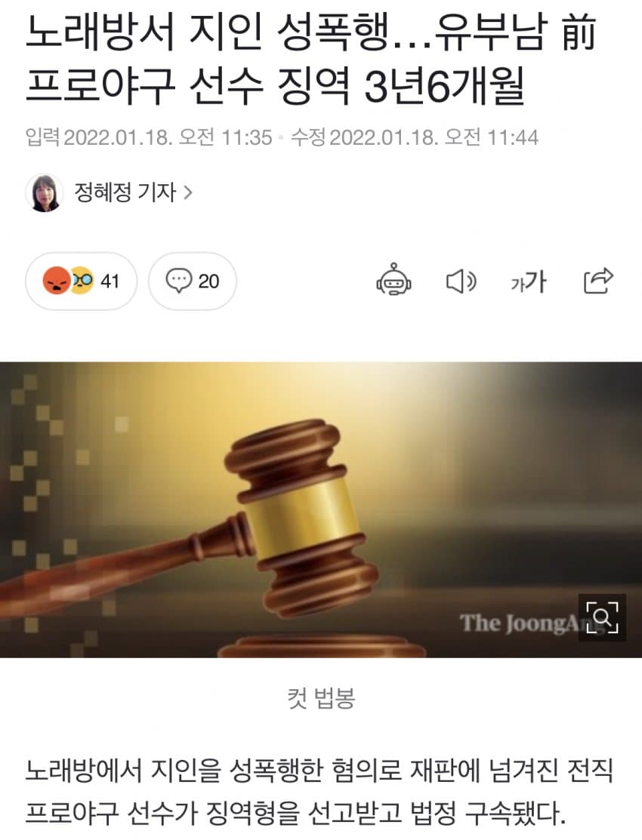
Task: Tap the wow face reaction emoji
Action: click(x=82, y=281)
